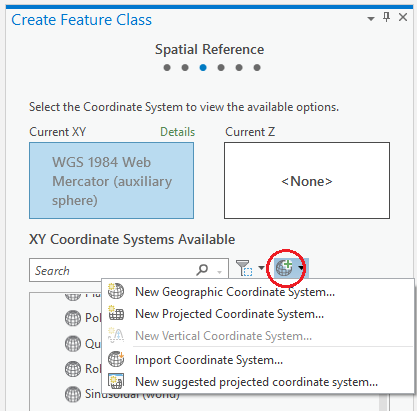Click the New Geographic Coordinate System globe icon
The width and height of the screenshot is (417, 411).
[x=116, y=291]
